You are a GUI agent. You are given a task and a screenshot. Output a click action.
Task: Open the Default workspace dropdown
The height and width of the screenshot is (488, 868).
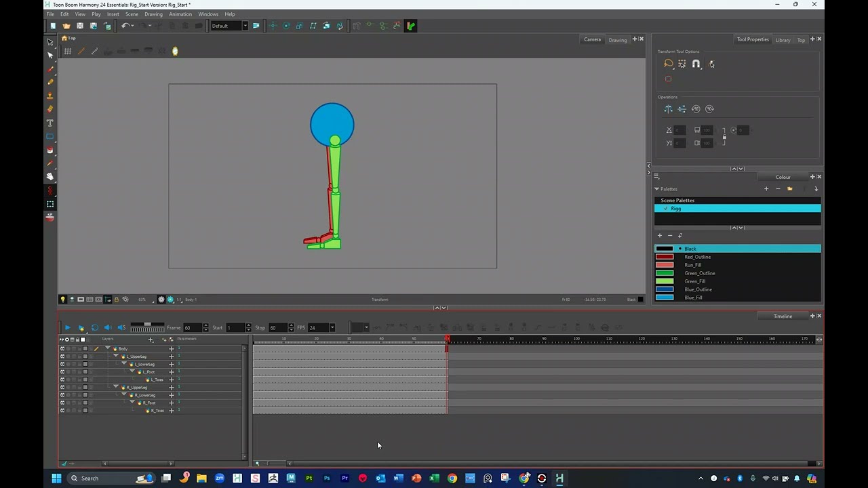[229, 26]
